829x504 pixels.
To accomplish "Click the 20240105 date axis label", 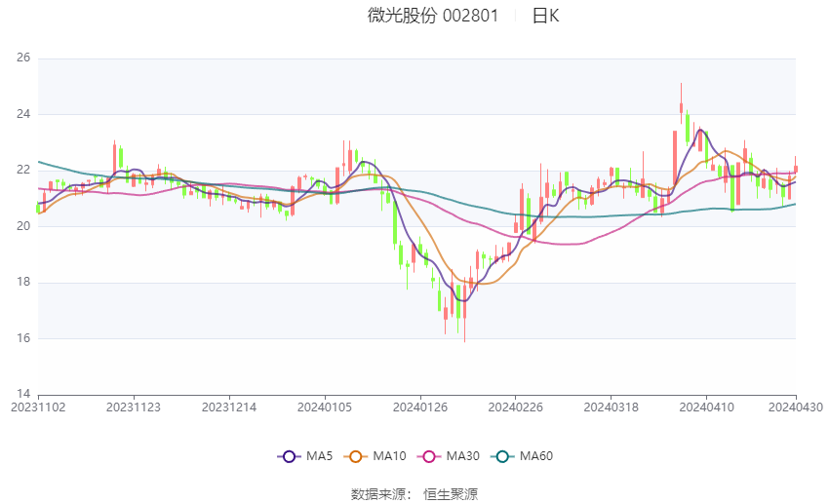I will point(325,407).
